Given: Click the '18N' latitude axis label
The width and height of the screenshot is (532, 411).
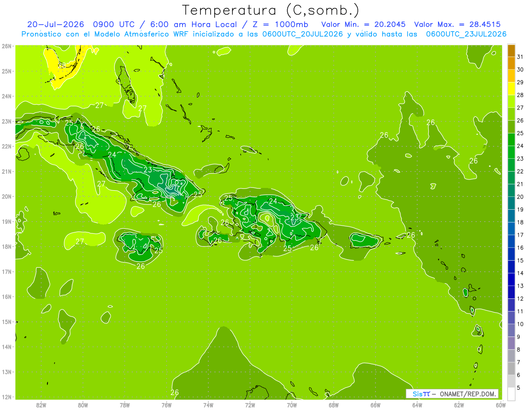Looking at the screenshot, I should click(7, 247).
